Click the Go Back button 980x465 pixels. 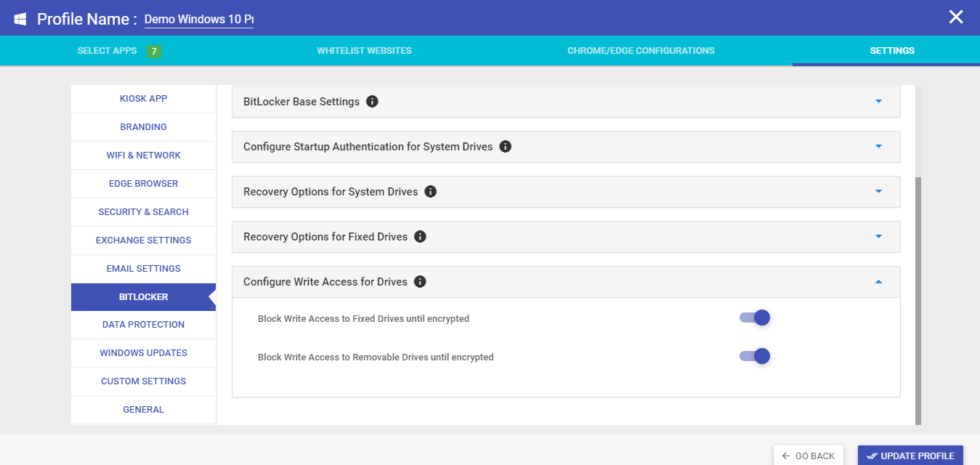click(809, 456)
